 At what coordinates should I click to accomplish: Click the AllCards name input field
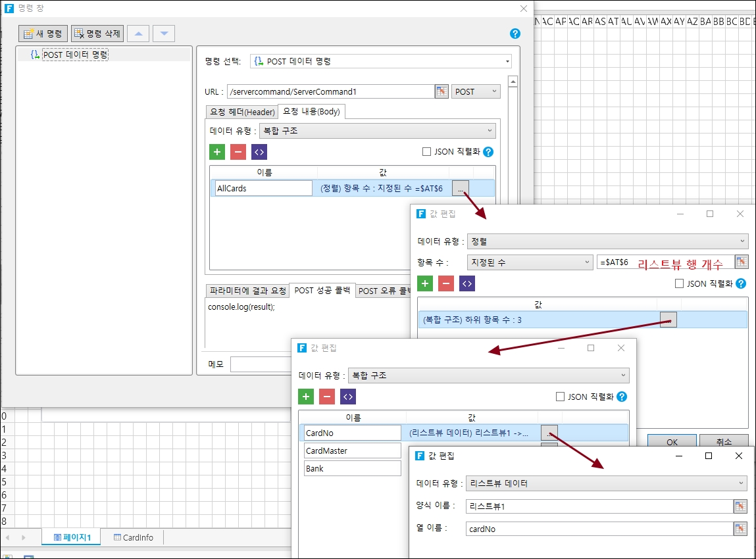click(x=263, y=188)
